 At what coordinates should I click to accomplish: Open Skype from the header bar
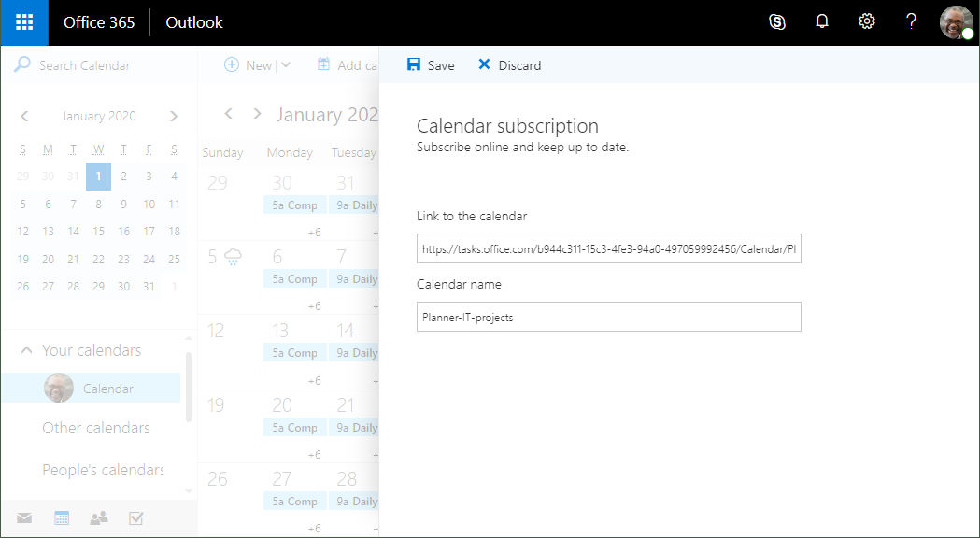[x=777, y=22]
